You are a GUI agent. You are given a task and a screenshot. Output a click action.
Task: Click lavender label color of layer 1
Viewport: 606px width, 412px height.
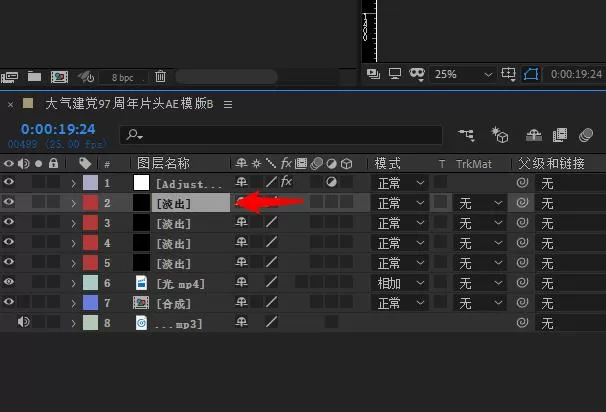pos(90,182)
